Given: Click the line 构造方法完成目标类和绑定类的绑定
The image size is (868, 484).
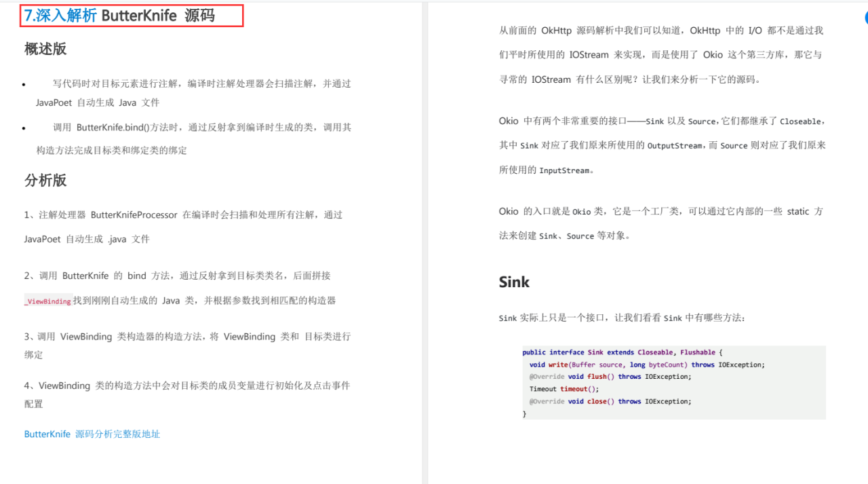Looking at the screenshot, I should point(111,150).
